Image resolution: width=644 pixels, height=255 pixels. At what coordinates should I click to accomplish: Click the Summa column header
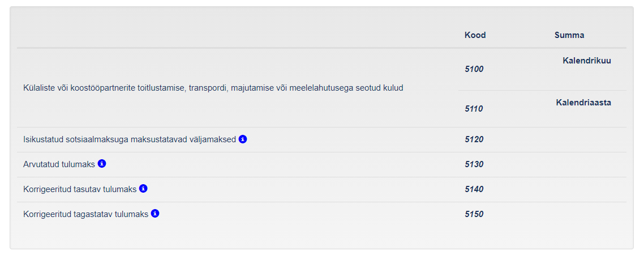pyautogui.click(x=569, y=35)
